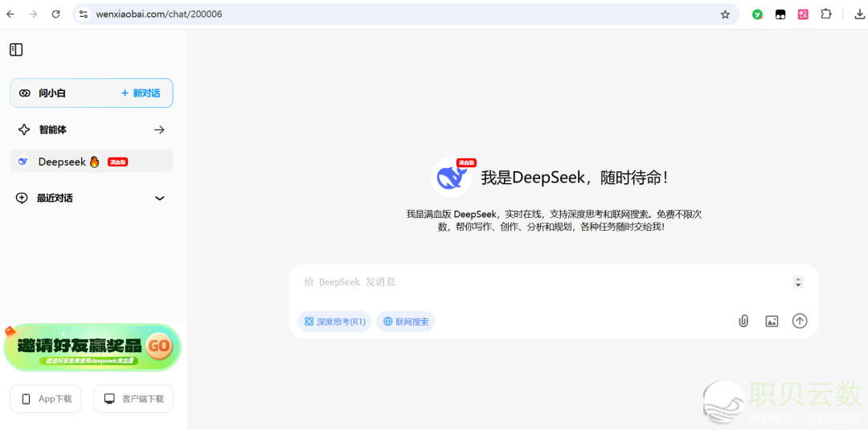This screenshot has width=868, height=430.
Task: Toggle 联网搜索 web search
Action: point(406,321)
